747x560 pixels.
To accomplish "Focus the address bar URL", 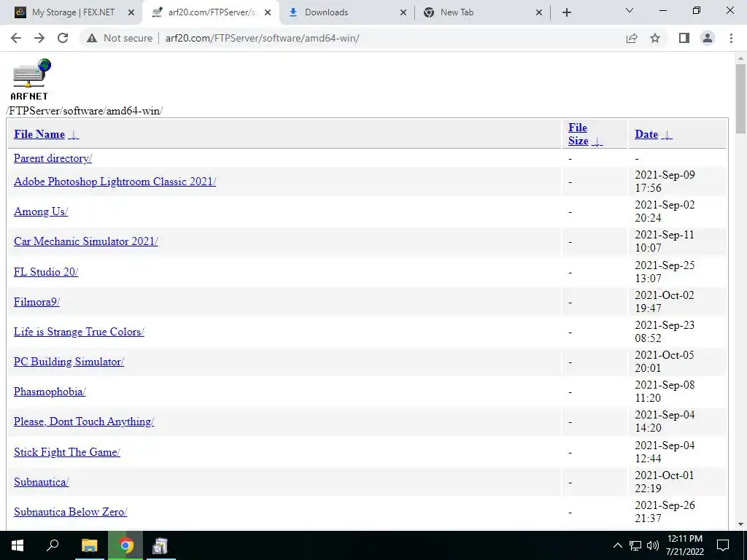I will click(x=263, y=38).
